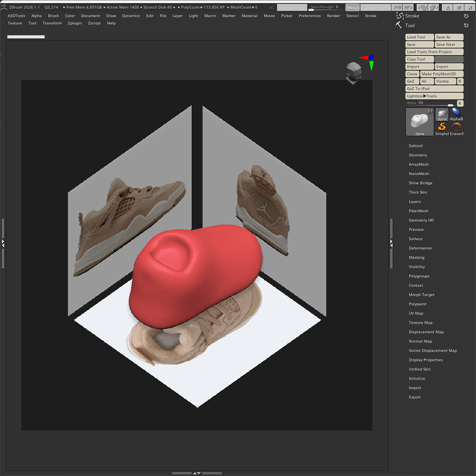
Task: Click Load Tools From Project
Action: coord(435,52)
